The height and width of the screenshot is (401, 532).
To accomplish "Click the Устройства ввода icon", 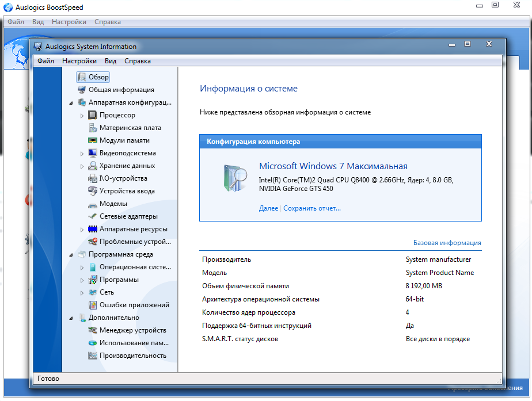I will click(93, 191).
